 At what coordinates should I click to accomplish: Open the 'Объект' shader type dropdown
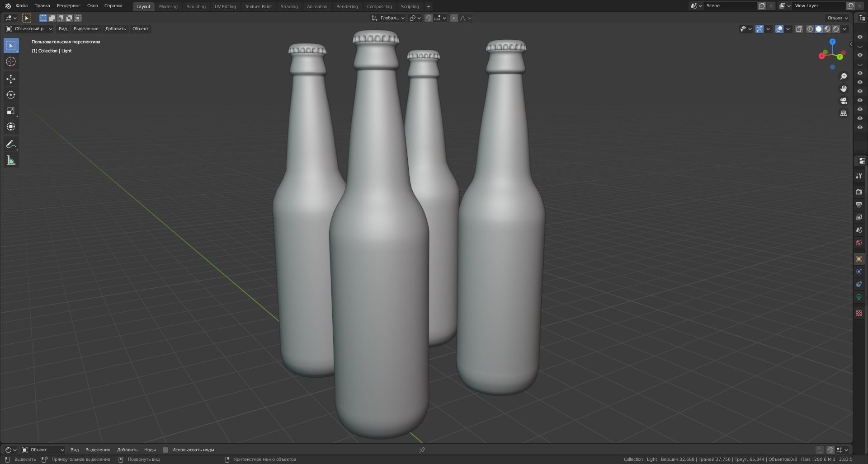(x=43, y=450)
